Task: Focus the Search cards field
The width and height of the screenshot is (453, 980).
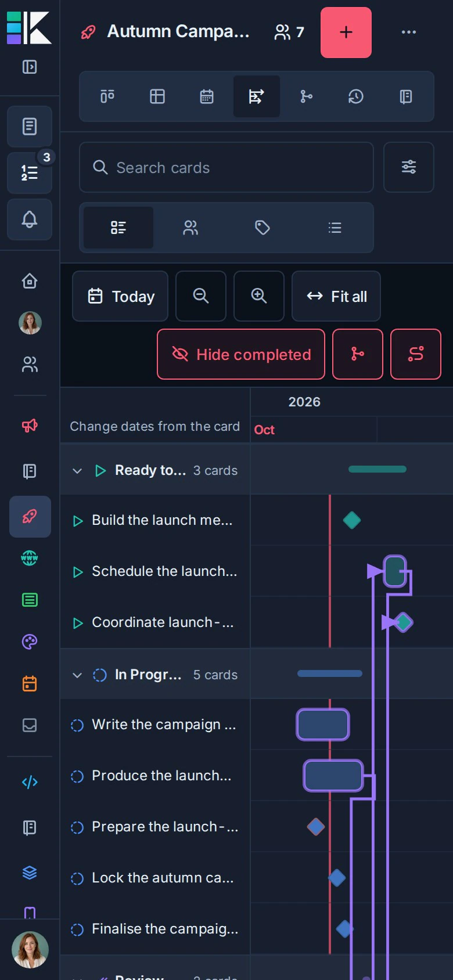Action: pyautogui.click(x=227, y=167)
